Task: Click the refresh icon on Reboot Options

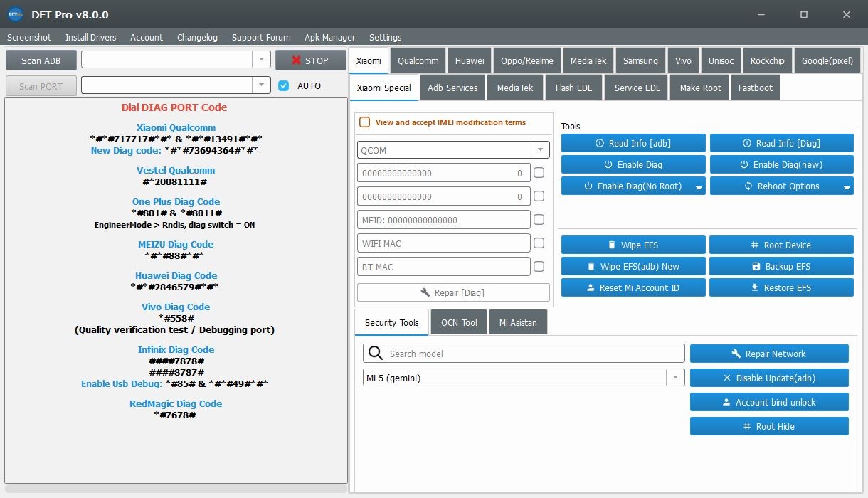Action: tap(748, 186)
